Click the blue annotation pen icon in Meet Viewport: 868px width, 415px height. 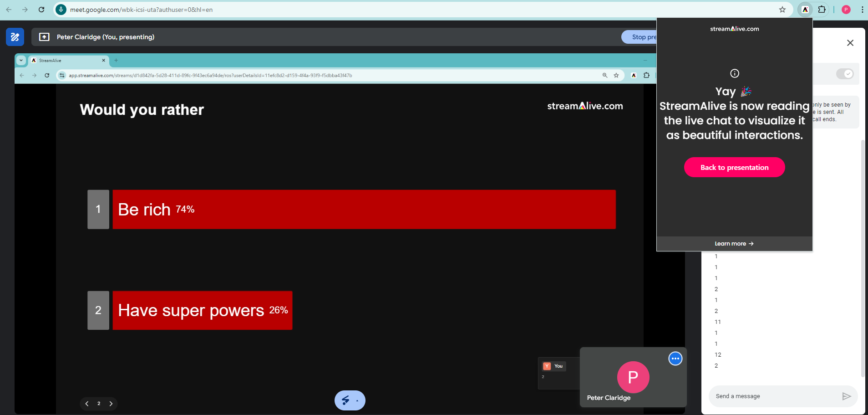tap(15, 37)
